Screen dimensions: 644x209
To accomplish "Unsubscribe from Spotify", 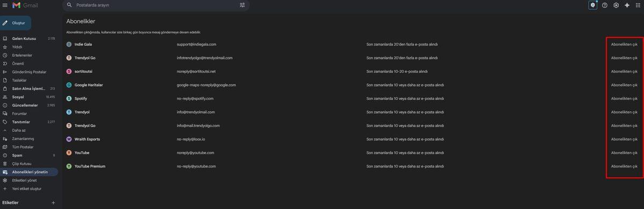I will click(624, 98).
